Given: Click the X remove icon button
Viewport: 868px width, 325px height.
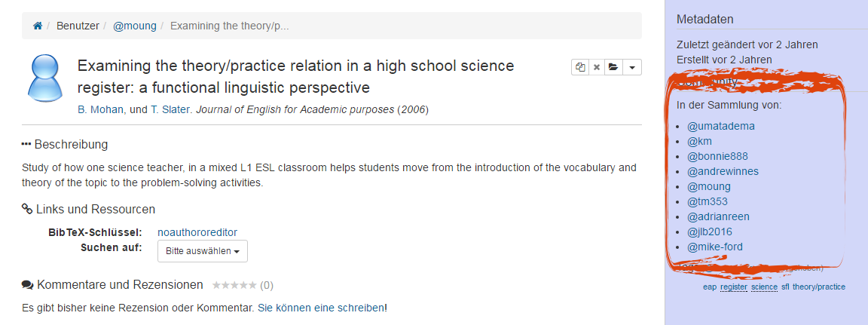Looking at the screenshot, I should coord(597,67).
